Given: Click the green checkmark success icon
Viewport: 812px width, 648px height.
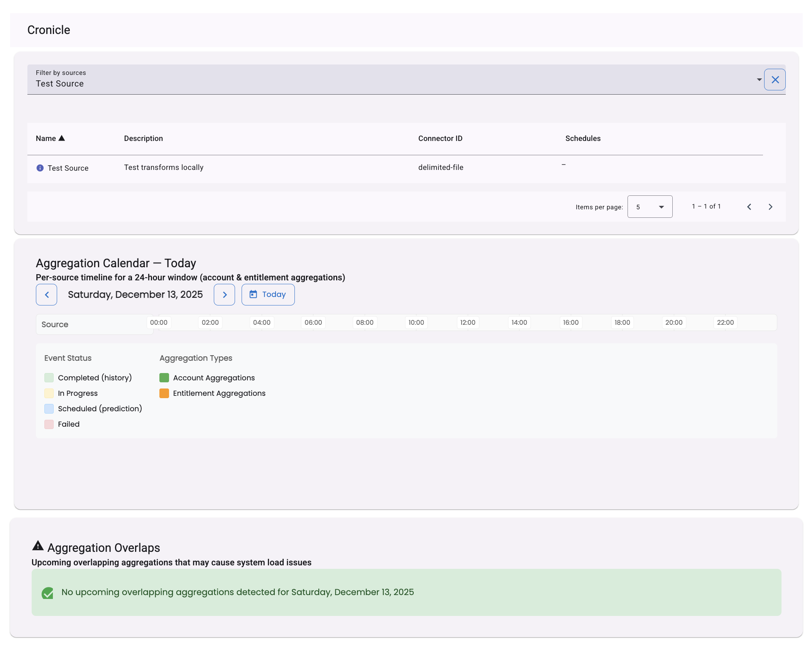Looking at the screenshot, I should pyautogui.click(x=47, y=593).
